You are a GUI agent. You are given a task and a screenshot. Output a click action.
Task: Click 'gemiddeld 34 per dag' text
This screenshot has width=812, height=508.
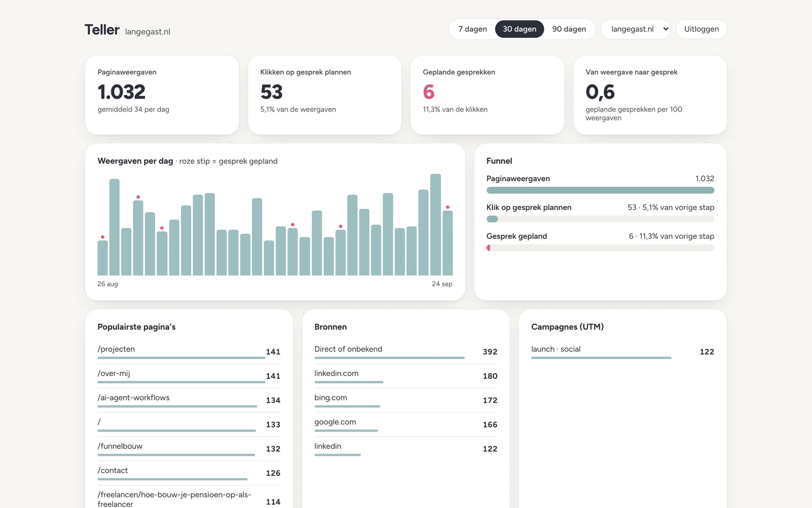click(x=133, y=109)
